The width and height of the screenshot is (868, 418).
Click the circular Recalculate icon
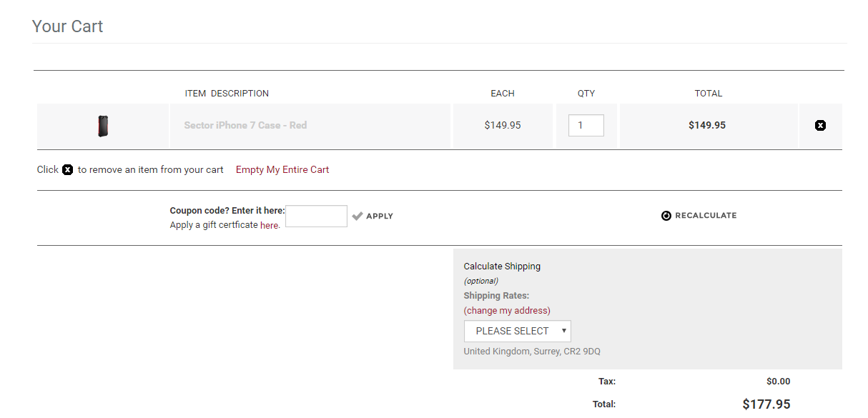coord(666,216)
